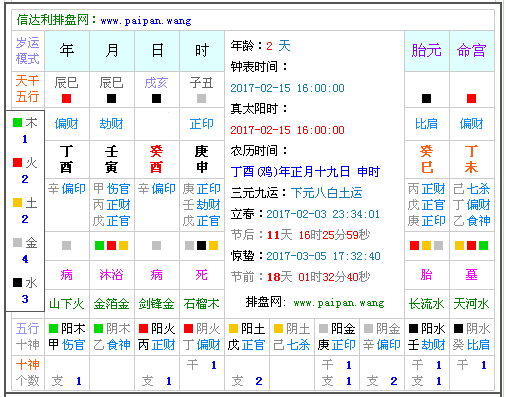The width and height of the screenshot is (506, 397).
Task: Select the red 癸酉 day pillar
Action: click(x=156, y=159)
